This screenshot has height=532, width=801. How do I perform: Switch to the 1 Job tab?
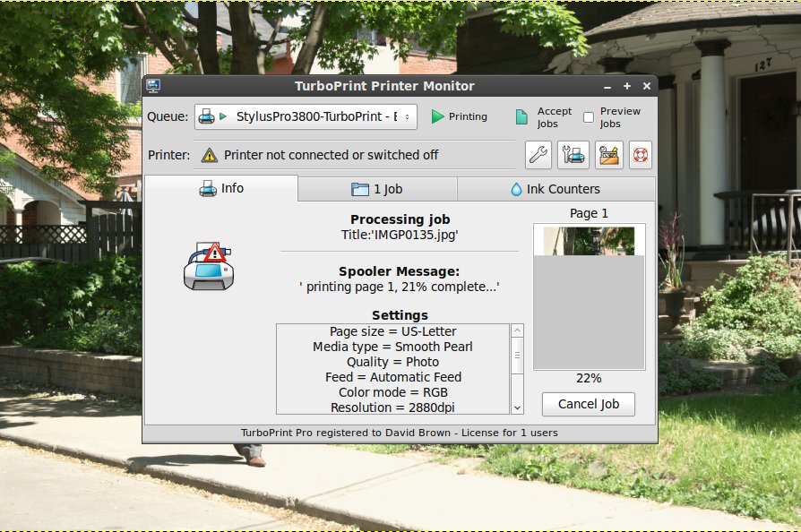point(377,189)
